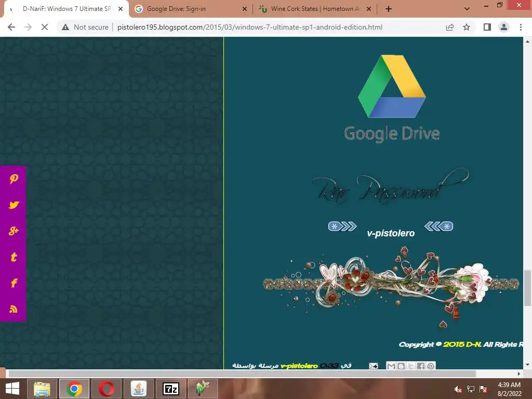532x399 pixels.
Task: Share post to Facebook button
Action: [x=421, y=366]
